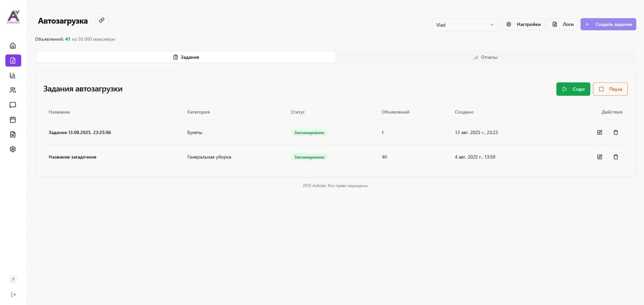Open the Логи button

point(563,24)
